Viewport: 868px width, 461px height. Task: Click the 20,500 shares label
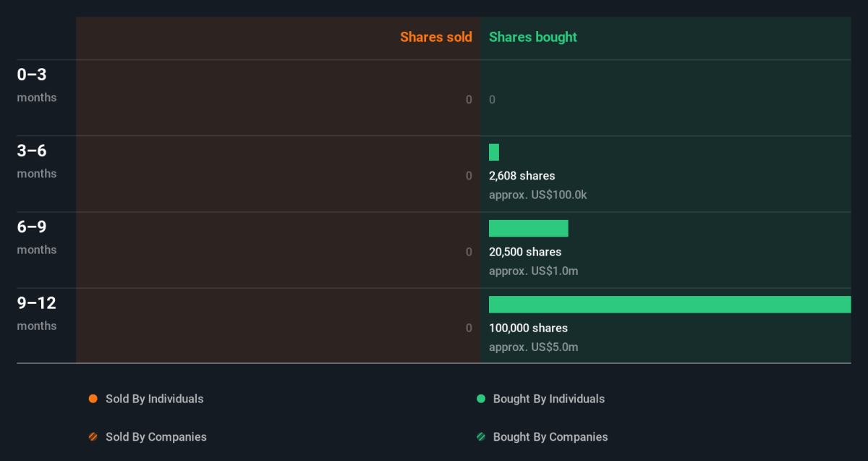pyautogui.click(x=524, y=252)
